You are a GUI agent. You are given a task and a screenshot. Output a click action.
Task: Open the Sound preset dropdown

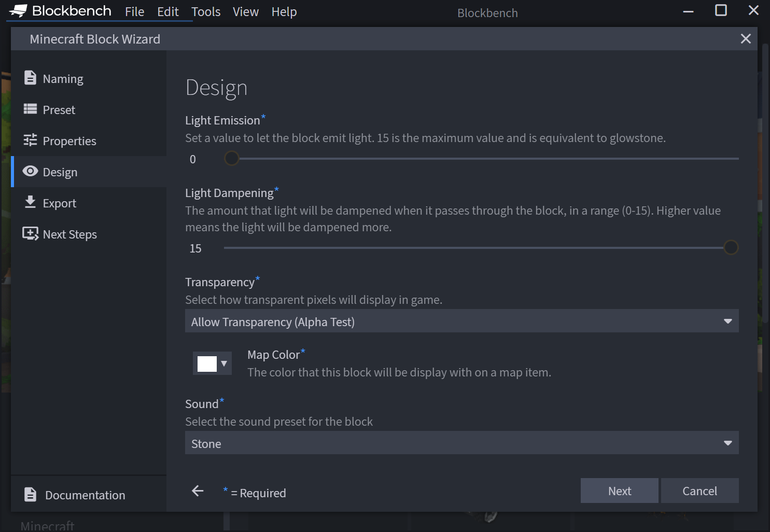click(462, 443)
